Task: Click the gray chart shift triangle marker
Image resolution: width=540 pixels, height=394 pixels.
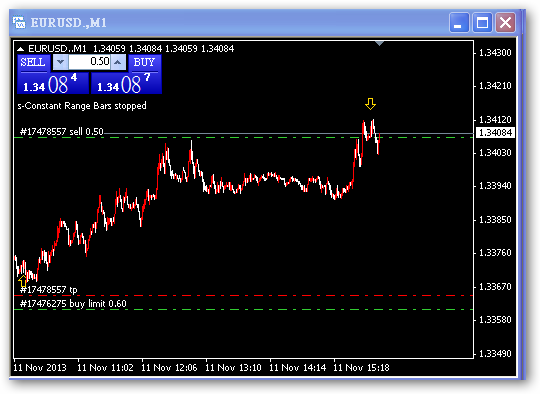Action: [379, 43]
